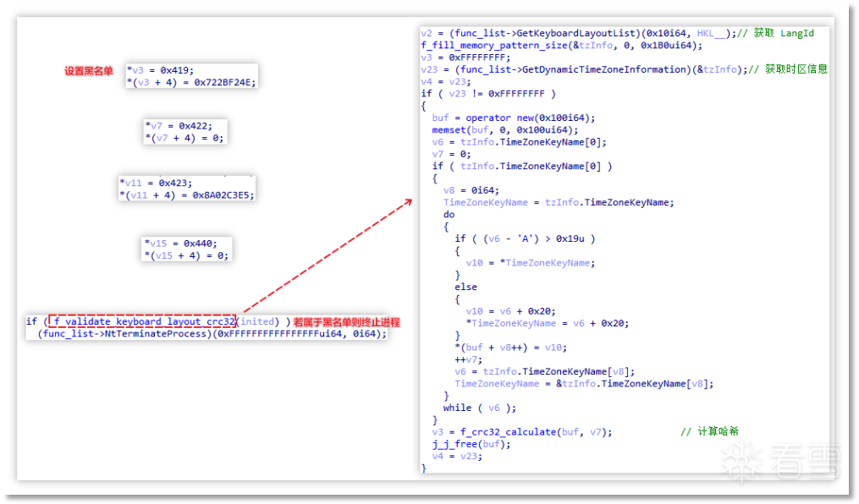Image resolution: width=859 pixels, height=504 pixels.
Task: Click '*TimeZoneKeyName = v6 + 0x20;'
Action: tap(548, 323)
